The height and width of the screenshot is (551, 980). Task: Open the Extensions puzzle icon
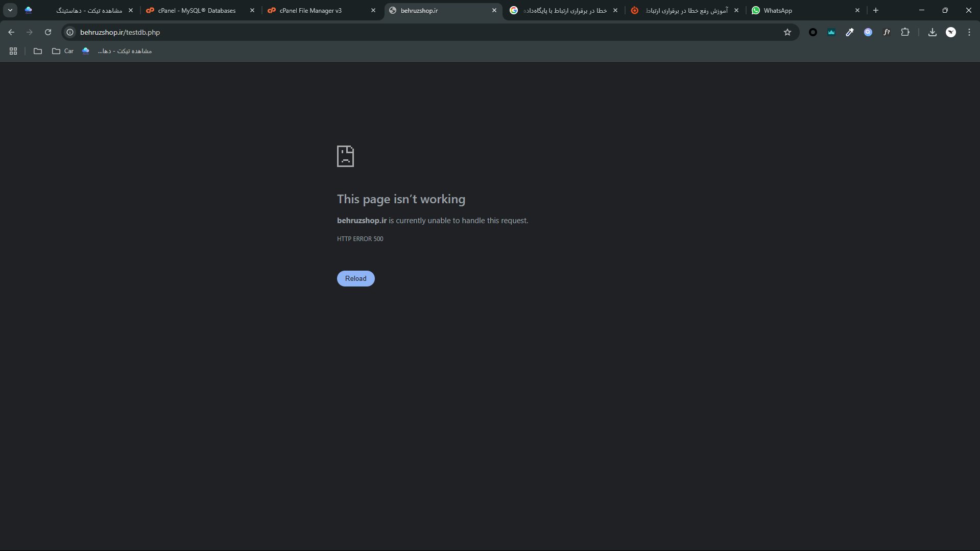905,32
